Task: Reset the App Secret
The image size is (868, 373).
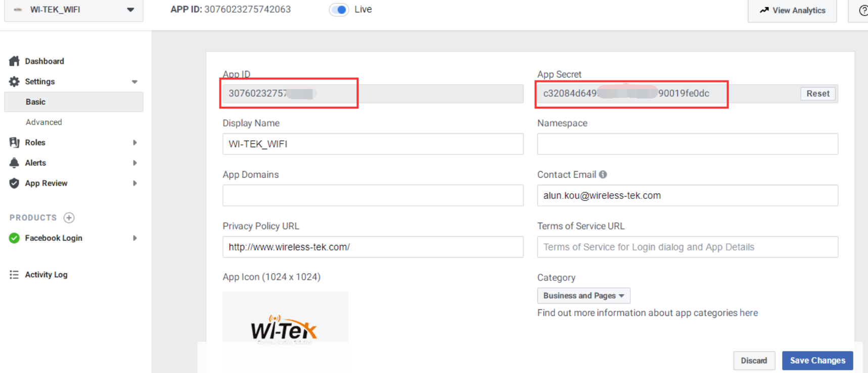Action: [818, 94]
